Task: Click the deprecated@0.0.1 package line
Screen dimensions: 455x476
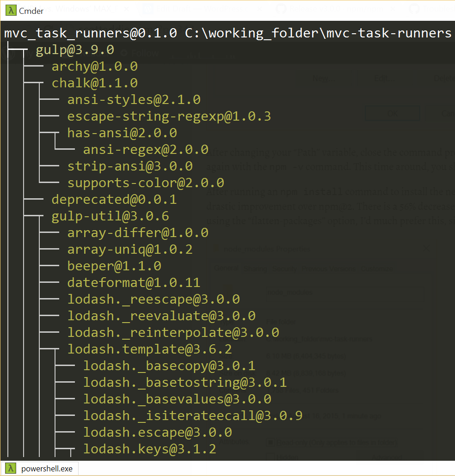Action: (114, 200)
